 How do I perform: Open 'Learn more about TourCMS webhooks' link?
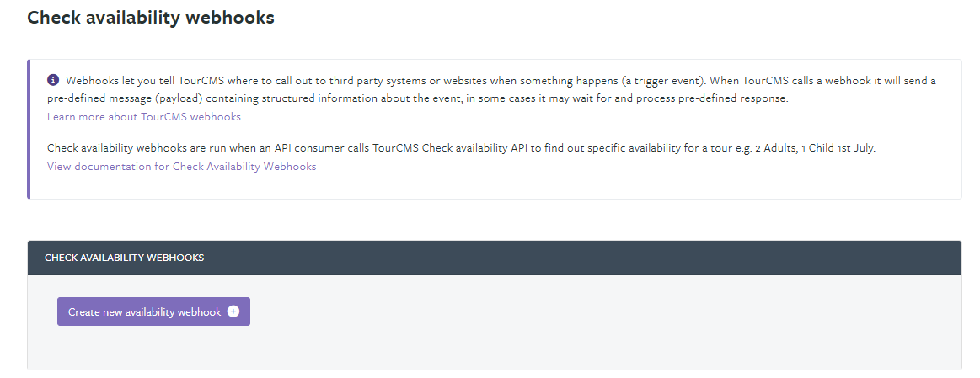click(x=146, y=117)
